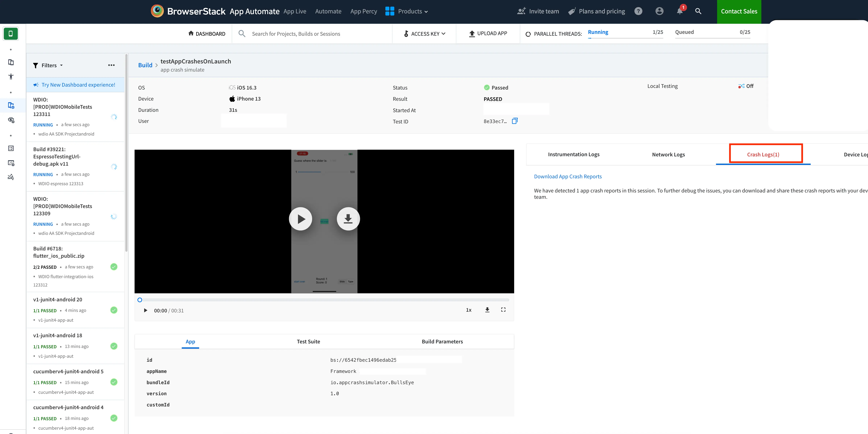Click the passed checkmark for v1-junit4-android 20
This screenshot has width=868, height=434.
(114, 310)
